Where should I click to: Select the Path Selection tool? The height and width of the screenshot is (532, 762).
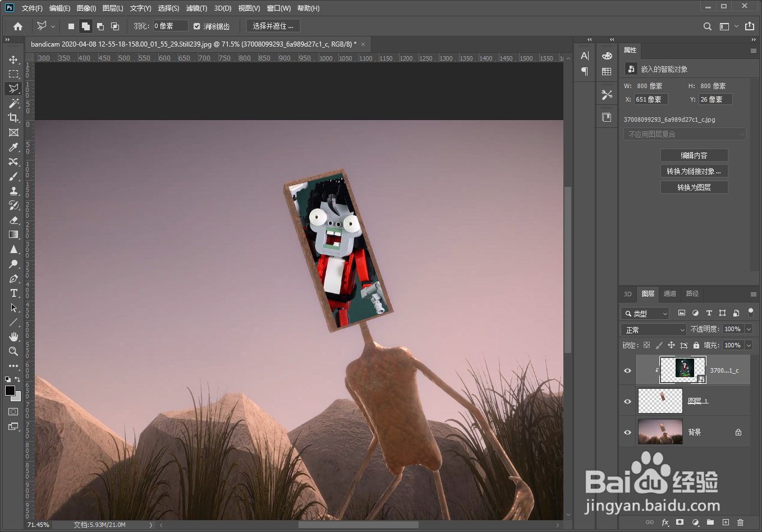[x=13, y=308]
